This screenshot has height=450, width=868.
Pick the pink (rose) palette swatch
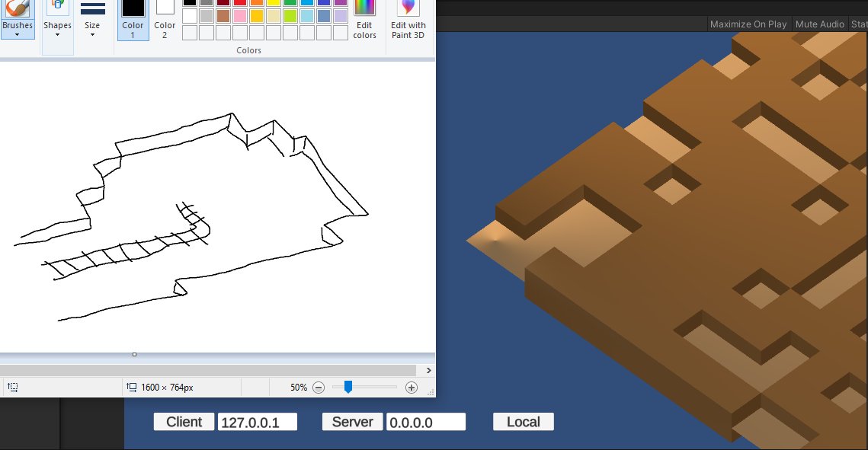point(240,16)
